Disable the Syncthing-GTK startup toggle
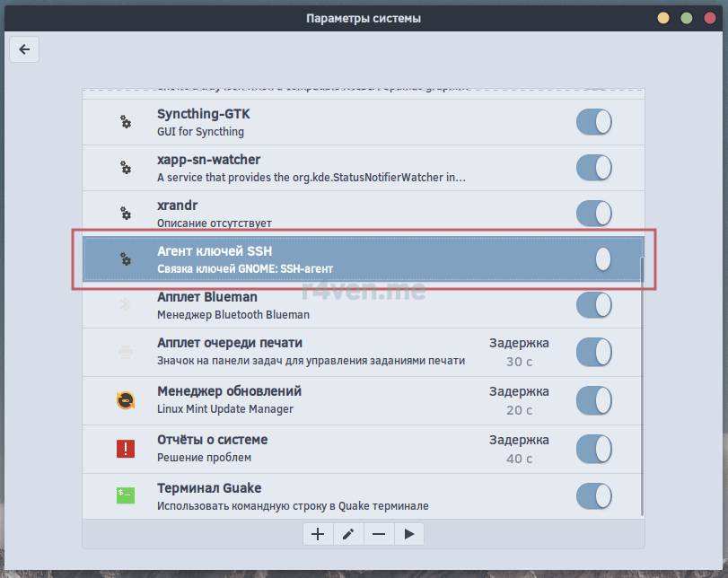Screen dimensions: 728x578 (593, 122)
